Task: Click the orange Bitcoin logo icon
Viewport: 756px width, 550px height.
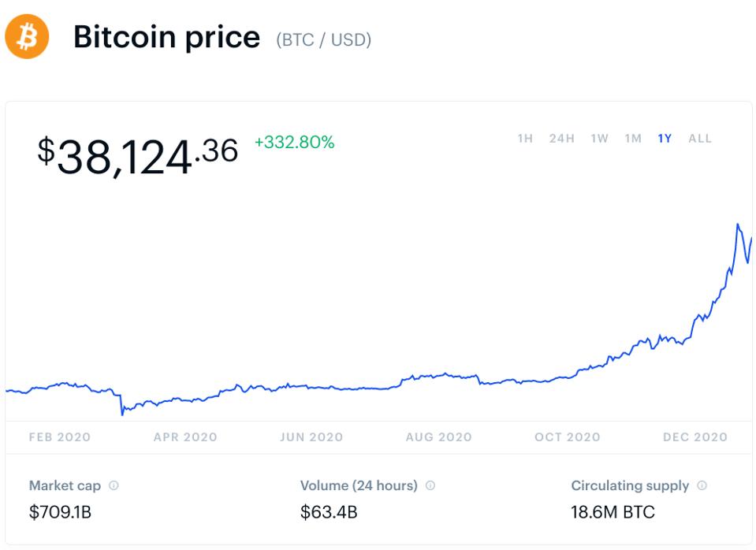Action: 27,38
